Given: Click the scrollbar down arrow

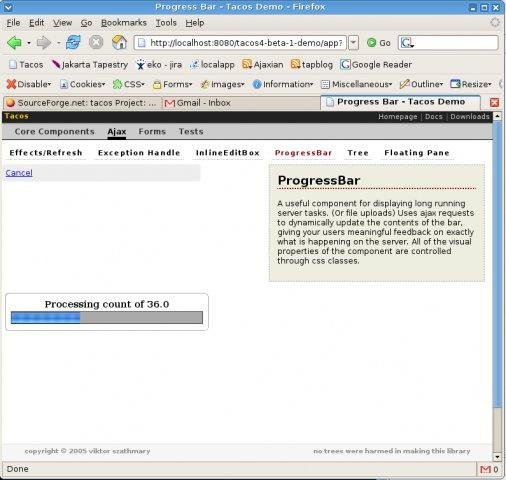Looking at the screenshot, I should (x=497, y=457).
